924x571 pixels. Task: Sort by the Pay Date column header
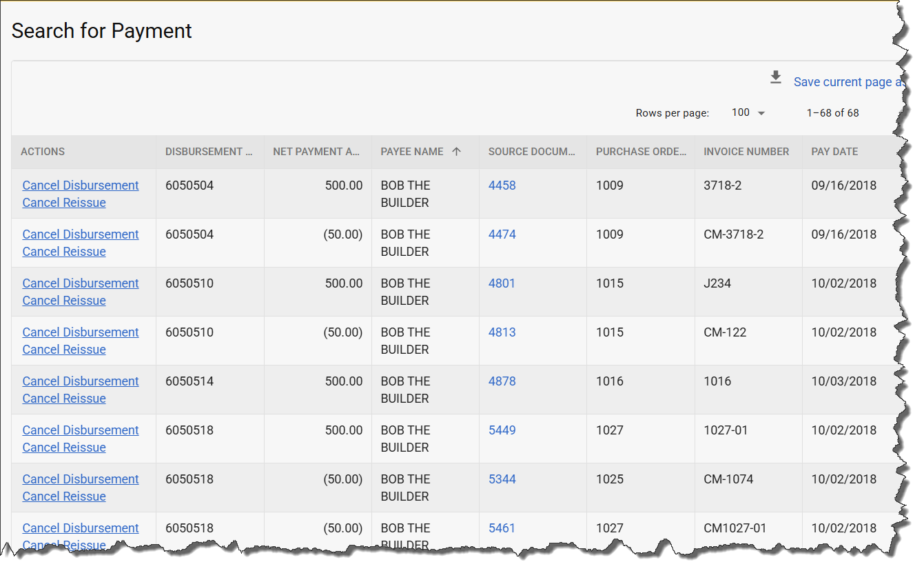coord(834,151)
